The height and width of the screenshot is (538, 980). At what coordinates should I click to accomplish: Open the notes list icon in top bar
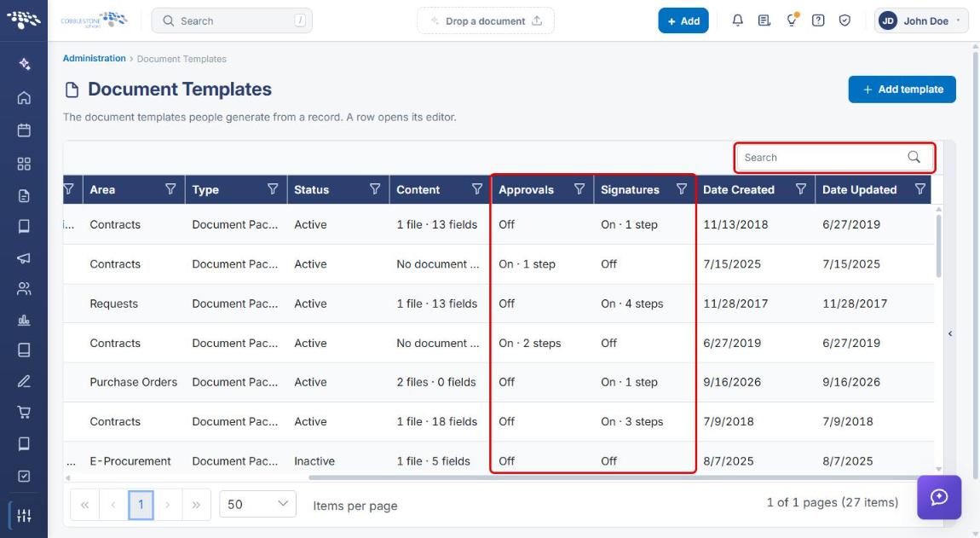764,20
